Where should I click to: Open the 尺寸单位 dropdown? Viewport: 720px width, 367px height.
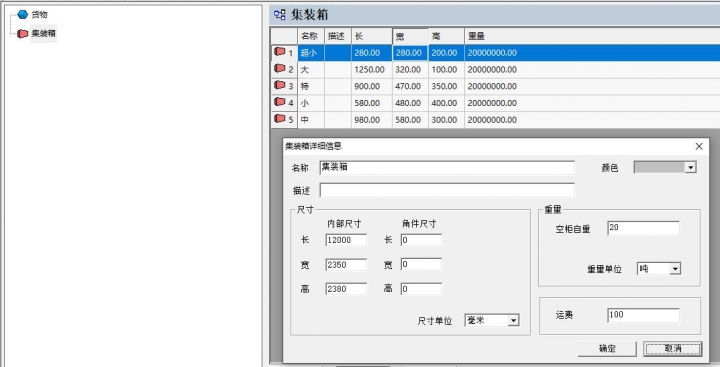(x=513, y=321)
